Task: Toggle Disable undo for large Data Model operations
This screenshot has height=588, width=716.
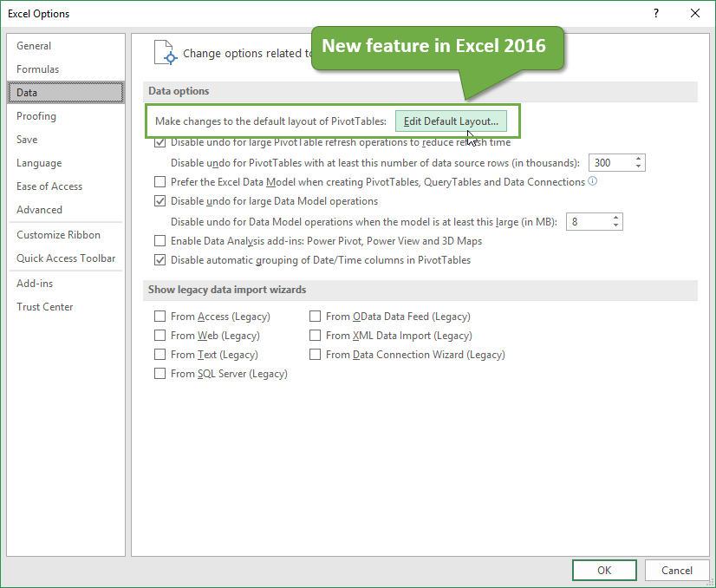Action: 159,201
